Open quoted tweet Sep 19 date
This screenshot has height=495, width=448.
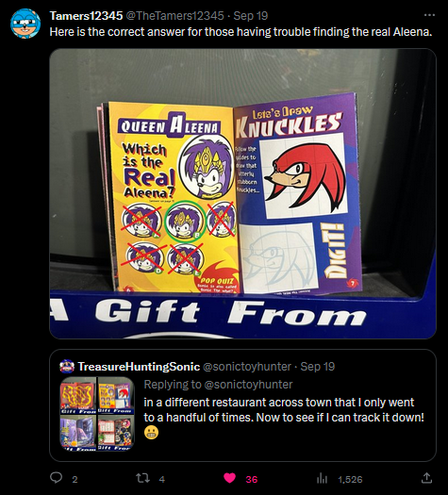point(317,367)
